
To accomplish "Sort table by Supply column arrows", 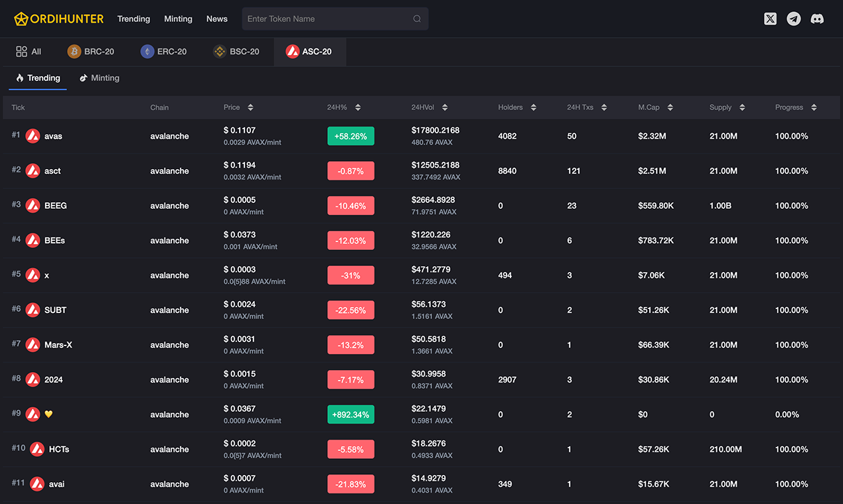I will point(742,107).
